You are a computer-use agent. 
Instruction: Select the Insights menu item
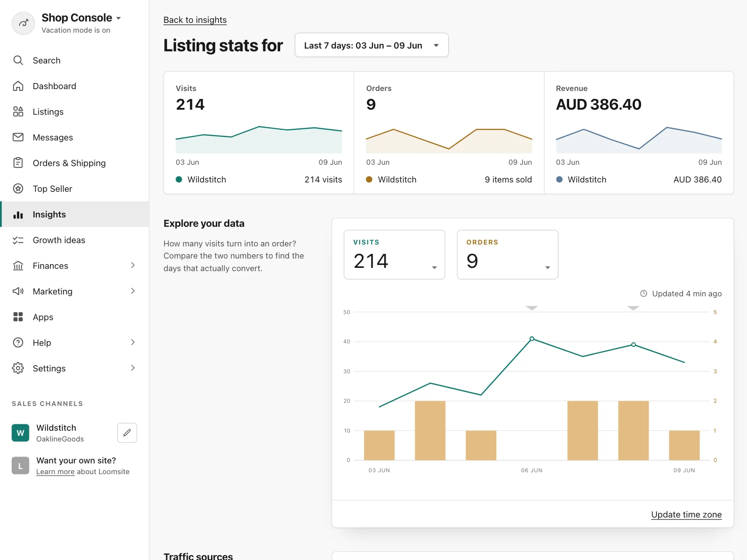75,214
